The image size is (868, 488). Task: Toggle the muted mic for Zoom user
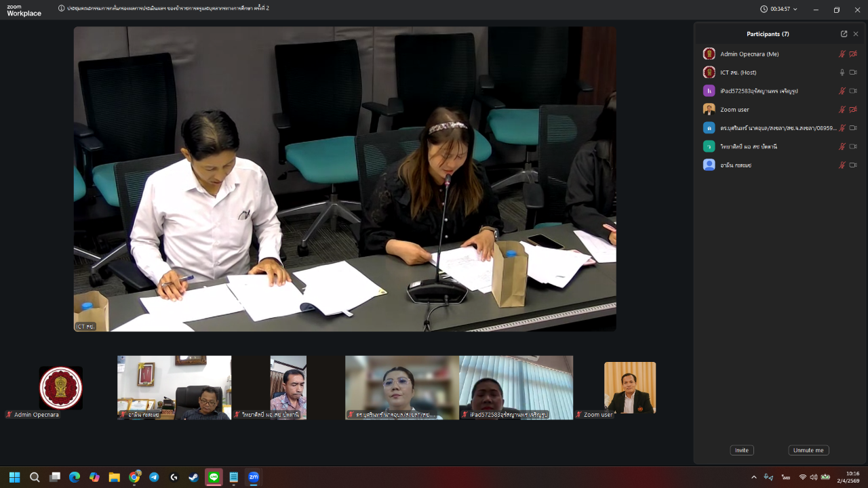842,110
